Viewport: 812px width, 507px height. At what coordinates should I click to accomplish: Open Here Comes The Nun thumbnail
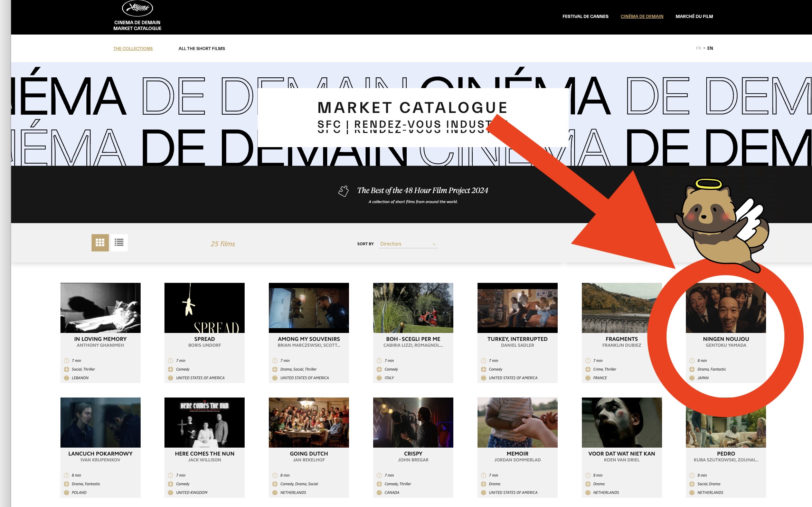[205, 422]
